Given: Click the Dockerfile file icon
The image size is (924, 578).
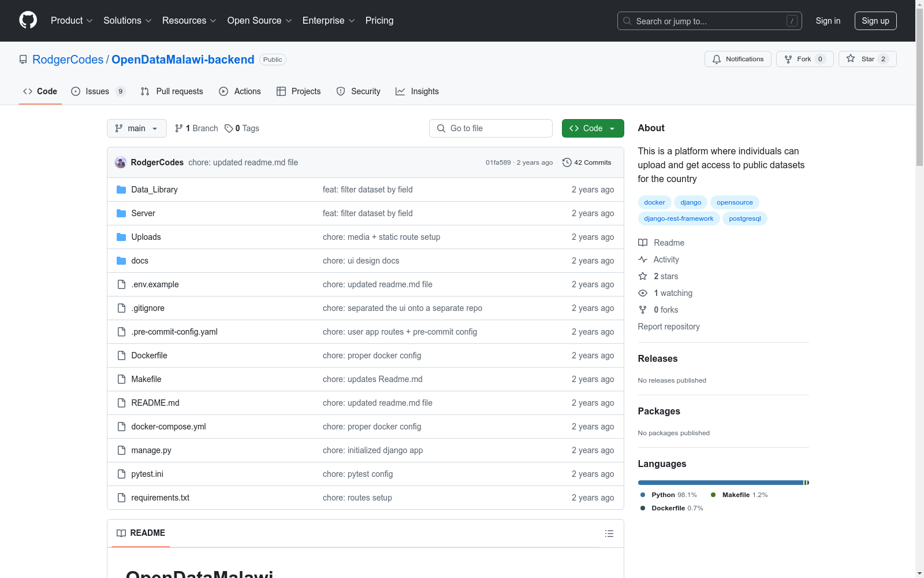Looking at the screenshot, I should tap(121, 355).
